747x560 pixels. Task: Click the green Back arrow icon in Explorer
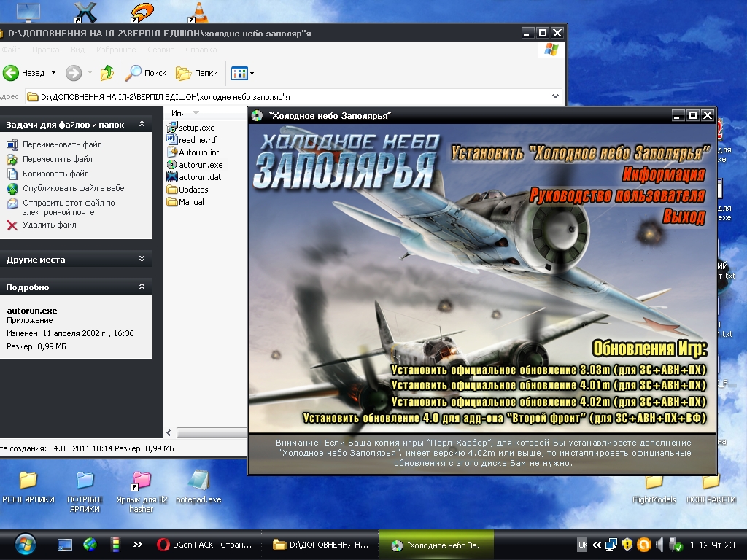[11, 73]
